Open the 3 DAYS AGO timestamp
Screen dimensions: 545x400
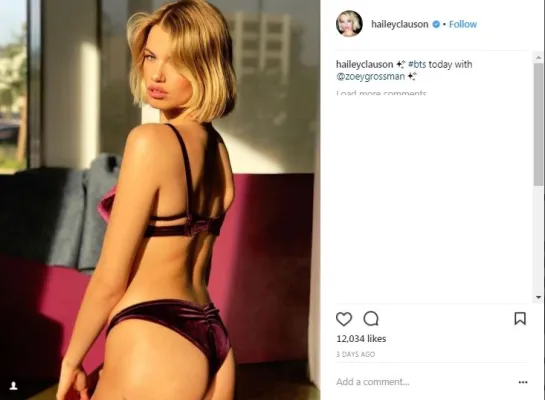click(356, 354)
